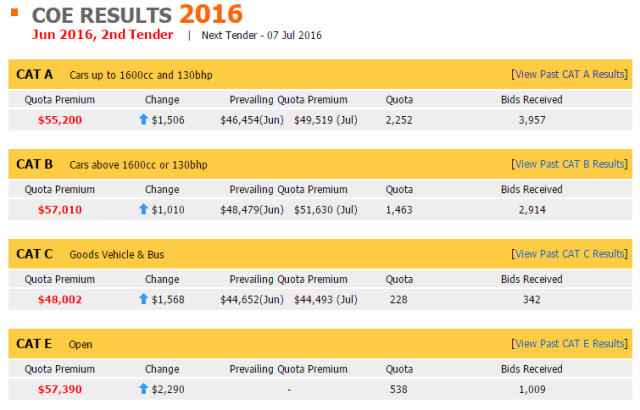Open View Past CAT B Results
This screenshot has width=640, height=410.
[570, 164]
